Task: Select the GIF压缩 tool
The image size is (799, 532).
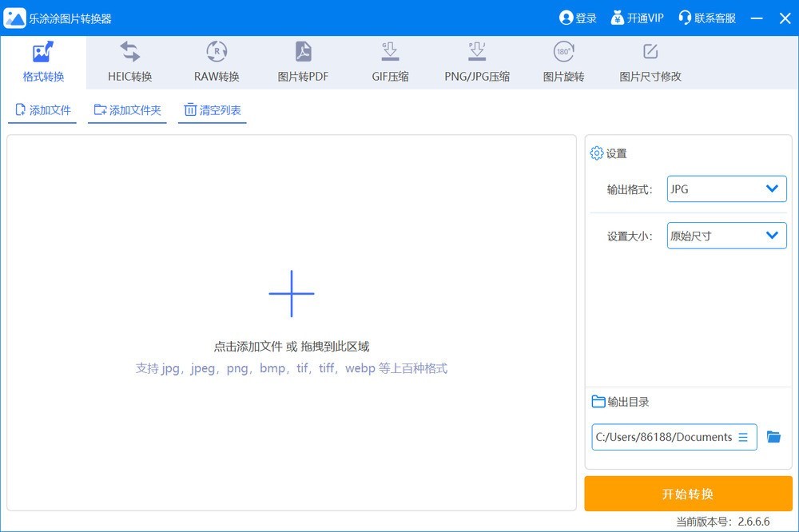Action: point(390,62)
